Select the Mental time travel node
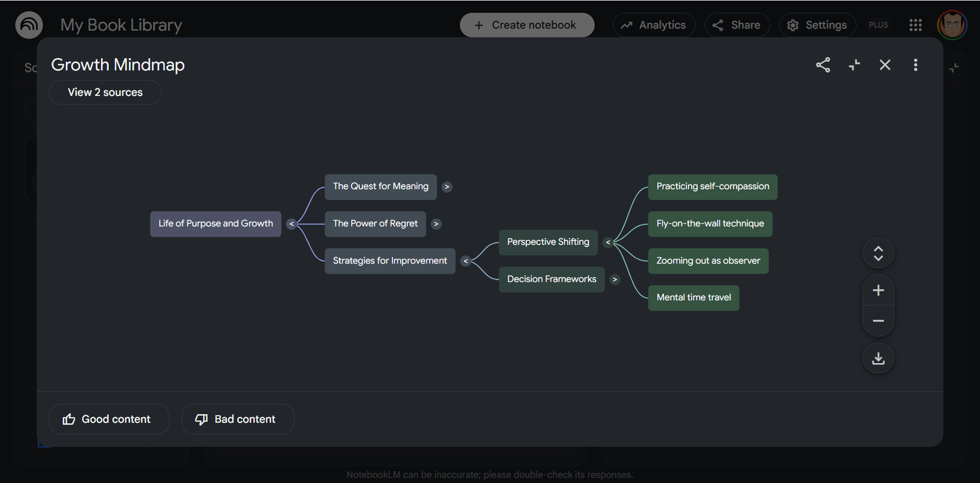This screenshot has height=483, width=980. 694,298
